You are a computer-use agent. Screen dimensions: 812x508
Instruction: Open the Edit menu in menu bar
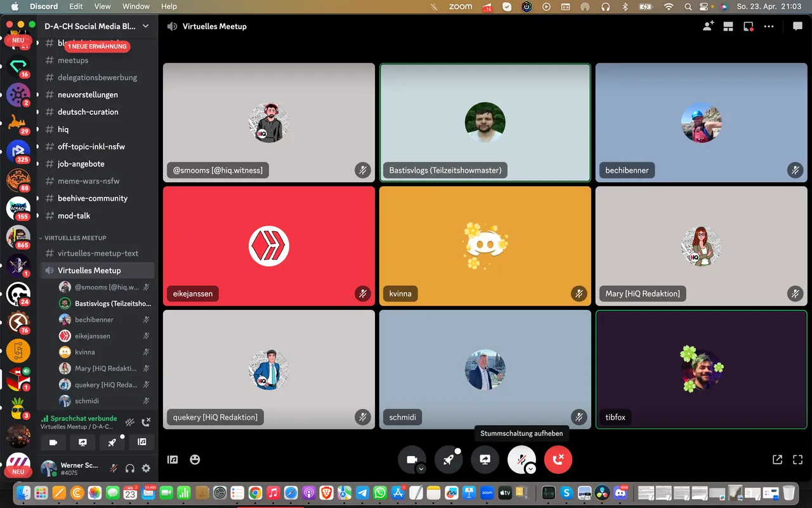[x=76, y=6]
